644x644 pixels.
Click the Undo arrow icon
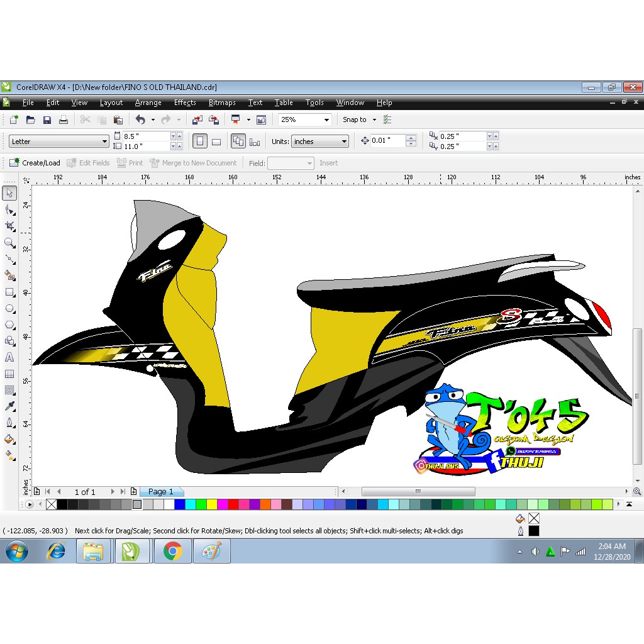click(x=140, y=119)
